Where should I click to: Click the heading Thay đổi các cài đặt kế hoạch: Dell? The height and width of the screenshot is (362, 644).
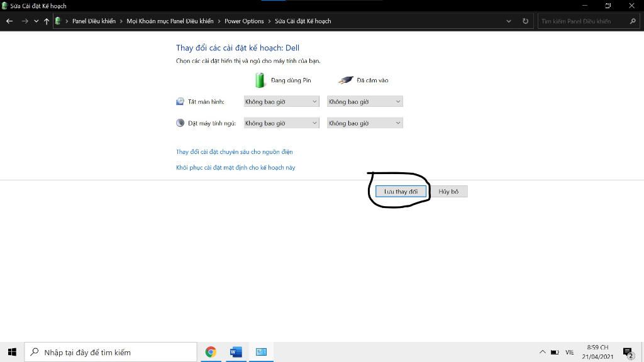coord(237,48)
